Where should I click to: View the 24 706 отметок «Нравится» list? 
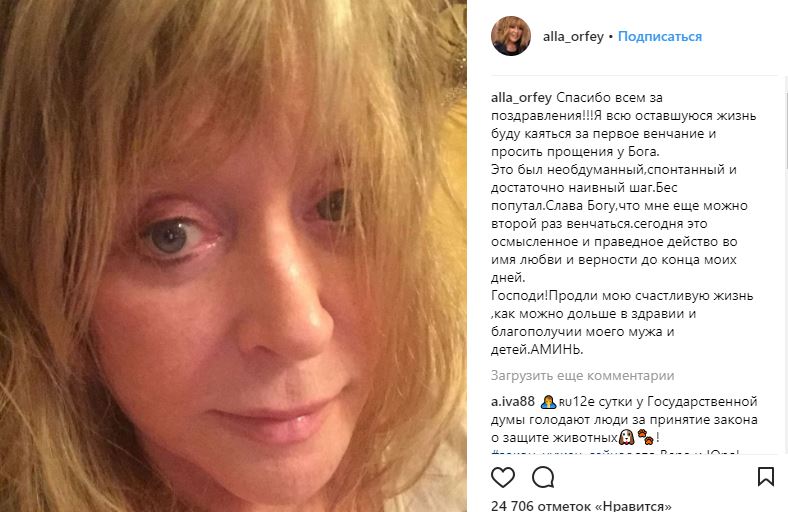coord(581,505)
